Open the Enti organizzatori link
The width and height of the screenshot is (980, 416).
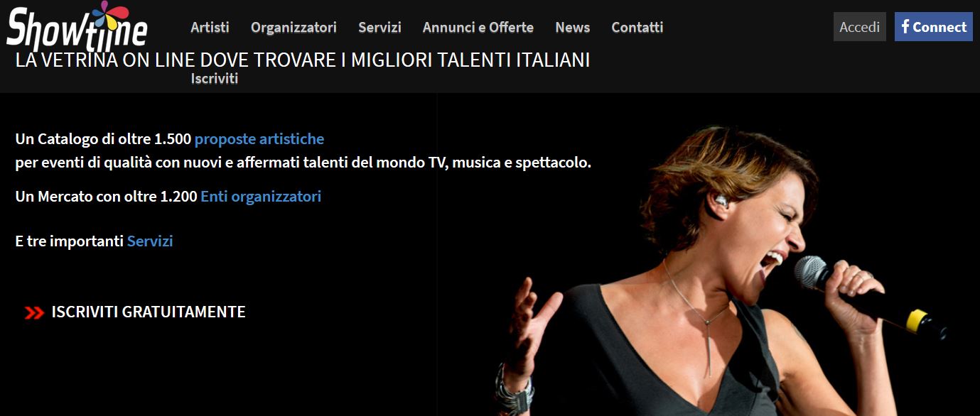click(x=261, y=197)
